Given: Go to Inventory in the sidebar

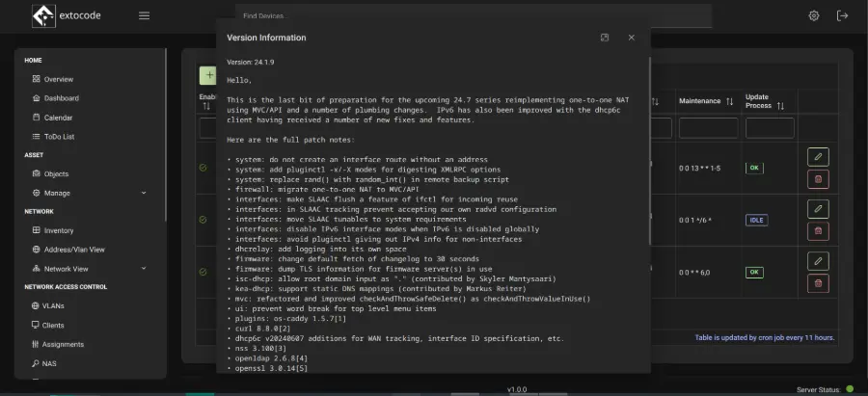Looking at the screenshot, I should click(59, 230).
